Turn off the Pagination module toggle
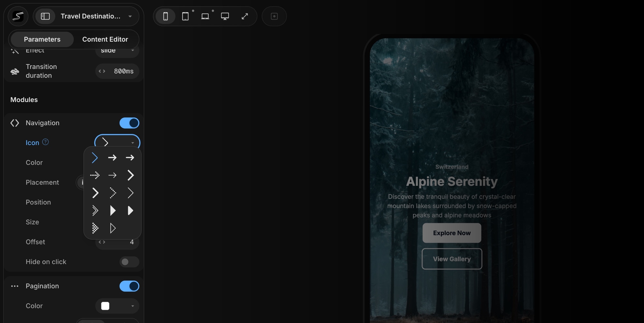 click(129, 286)
